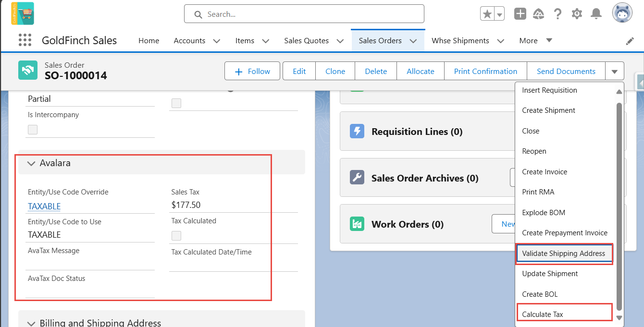
Task: Switch to the Items tab
Action: (245, 41)
